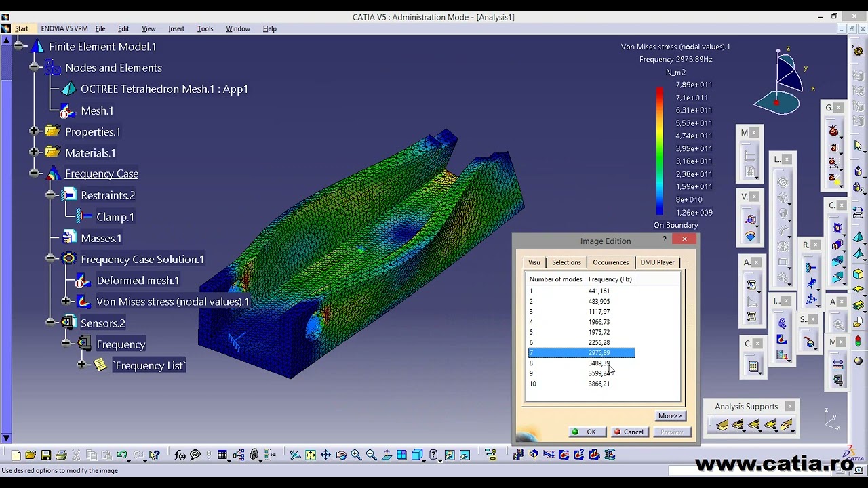Image resolution: width=868 pixels, height=488 pixels.
Task: Switch to the DMU Player tab
Action: coord(657,262)
